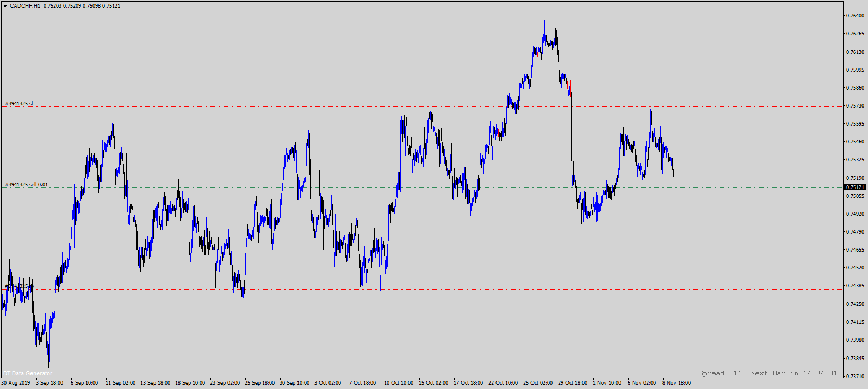Click the current price tag 0.75121
This screenshot has width=868, height=389.
point(854,187)
